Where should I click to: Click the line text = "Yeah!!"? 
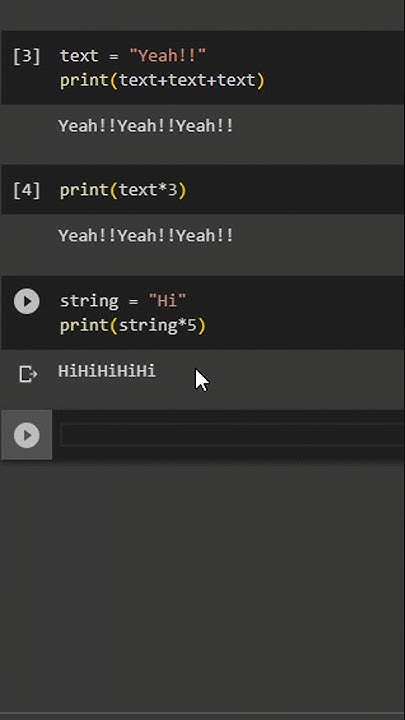click(x=133, y=56)
